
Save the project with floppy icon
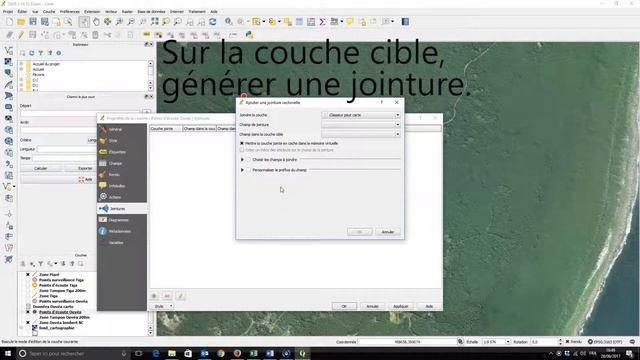tap(33, 22)
